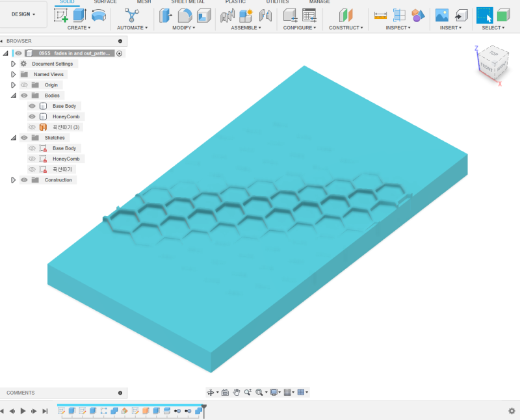Switch to the SURFACE ribbon tab

click(x=105, y=3)
